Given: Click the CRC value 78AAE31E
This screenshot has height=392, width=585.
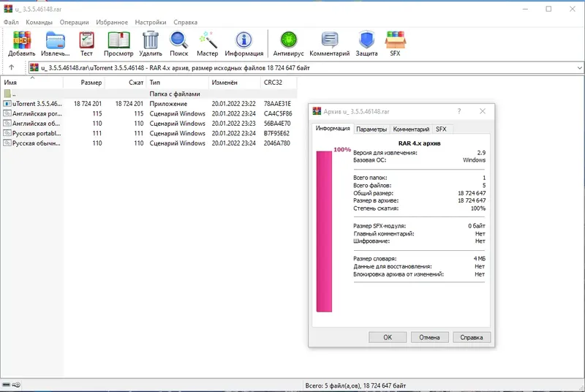Looking at the screenshot, I should (277, 104).
